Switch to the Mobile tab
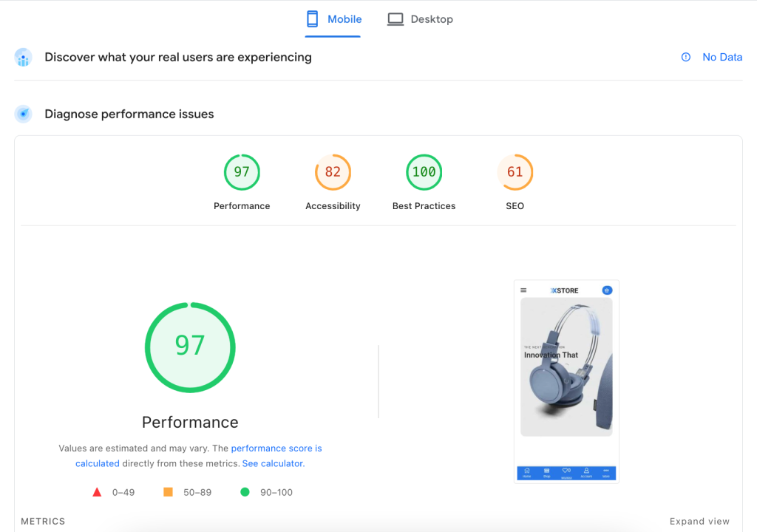This screenshot has height=532, width=757. (x=333, y=19)
